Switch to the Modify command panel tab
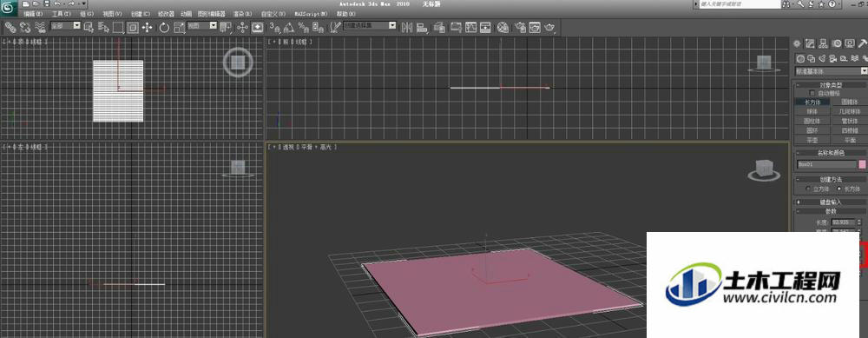The image size is (868, 338). coord(809,43)
